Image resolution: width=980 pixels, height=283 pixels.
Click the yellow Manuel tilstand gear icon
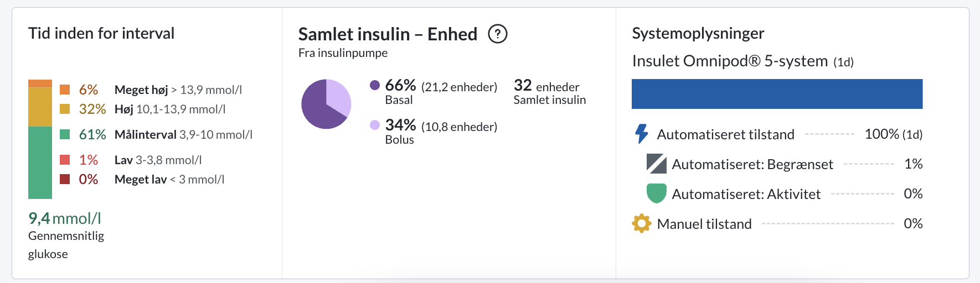coord(641,223)
